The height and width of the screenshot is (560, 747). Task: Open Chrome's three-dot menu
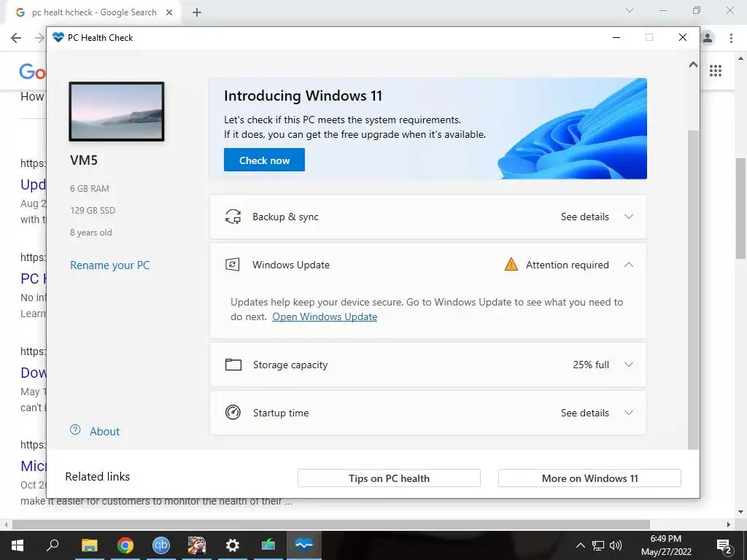point(731,38)
